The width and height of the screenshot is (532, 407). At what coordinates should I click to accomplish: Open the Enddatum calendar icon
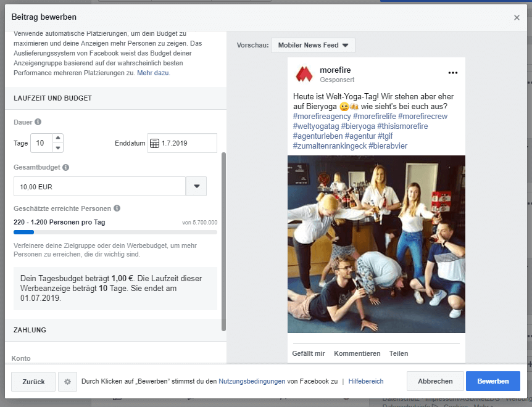pyautogui.click(x=154, y=143)
